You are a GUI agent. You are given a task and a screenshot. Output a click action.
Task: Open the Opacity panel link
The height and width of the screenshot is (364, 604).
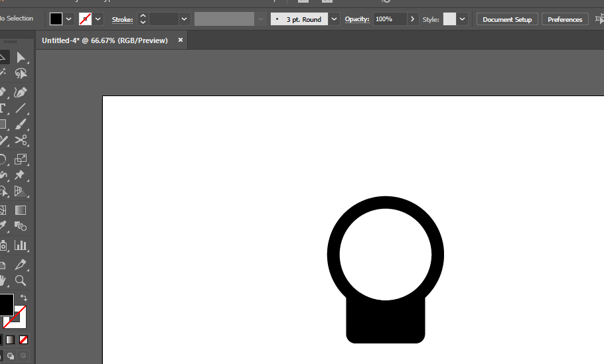(356, 19)
